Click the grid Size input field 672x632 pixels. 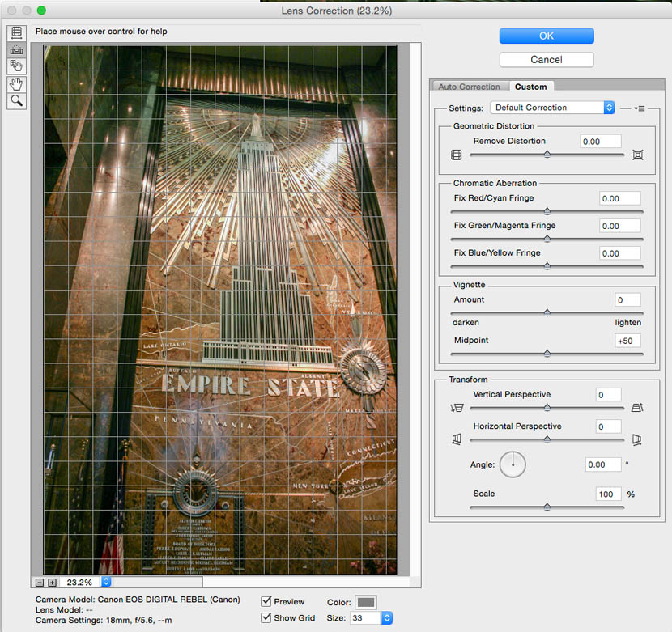tap(366, 618)
